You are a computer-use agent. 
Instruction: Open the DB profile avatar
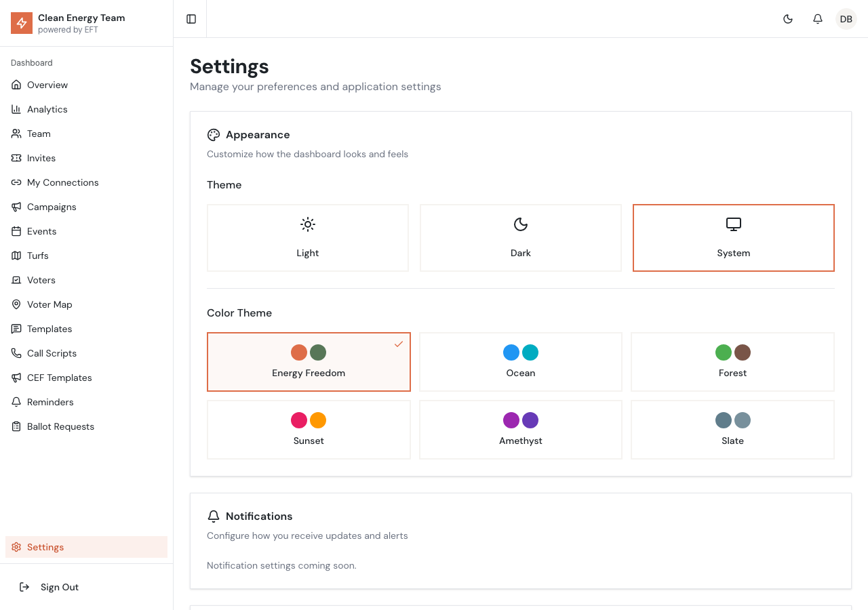pos(846,19)
